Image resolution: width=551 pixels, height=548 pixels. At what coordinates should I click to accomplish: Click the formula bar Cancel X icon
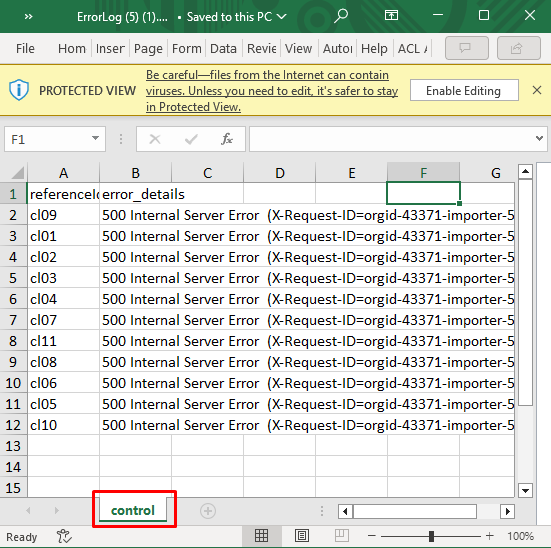[x=155, y=140]
